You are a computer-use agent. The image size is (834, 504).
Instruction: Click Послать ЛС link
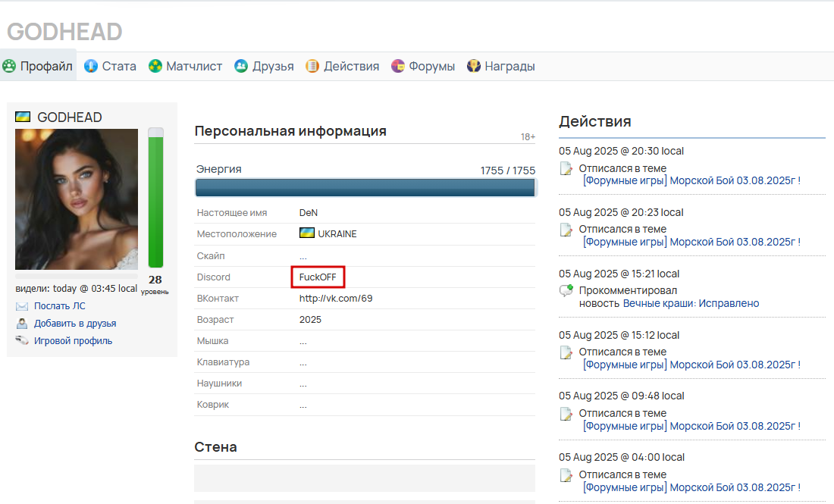(x=60, y=306)
